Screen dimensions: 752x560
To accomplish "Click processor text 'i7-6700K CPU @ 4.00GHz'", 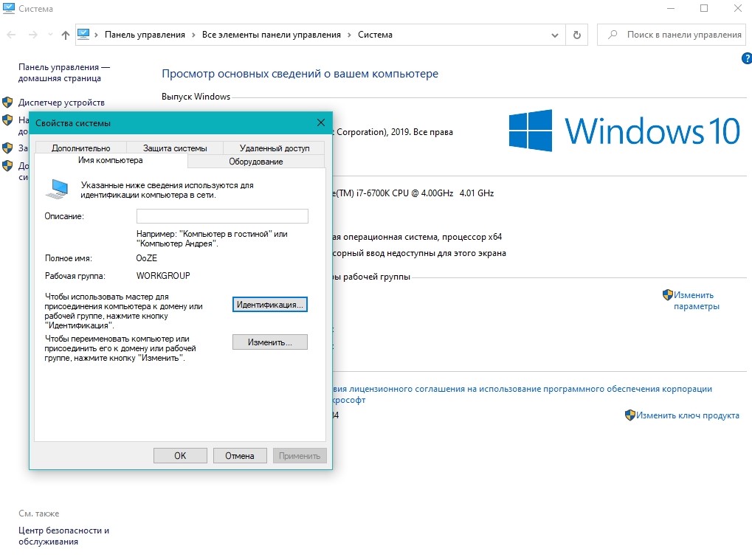I will click(x=403, y=193).
